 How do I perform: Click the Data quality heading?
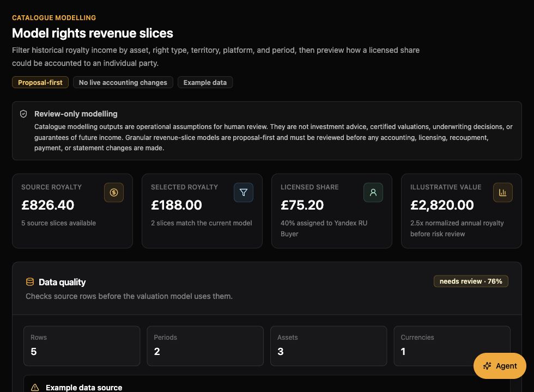click(x=62, y=282)
